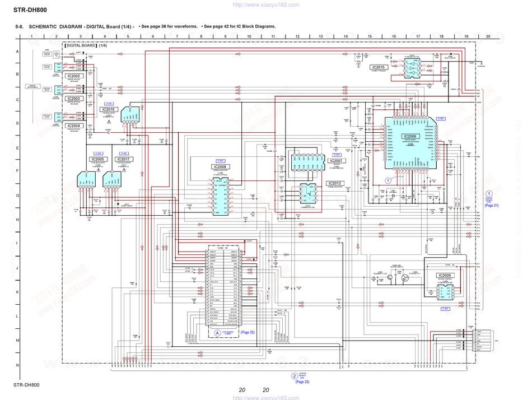Click grid row letter F in the left margin
This screenshot has width=532, height=400.
click(x=17, y=171)
